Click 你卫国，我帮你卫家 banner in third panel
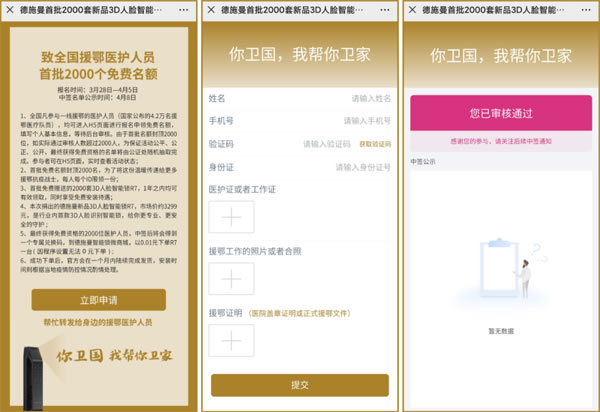 pos(501,55)
